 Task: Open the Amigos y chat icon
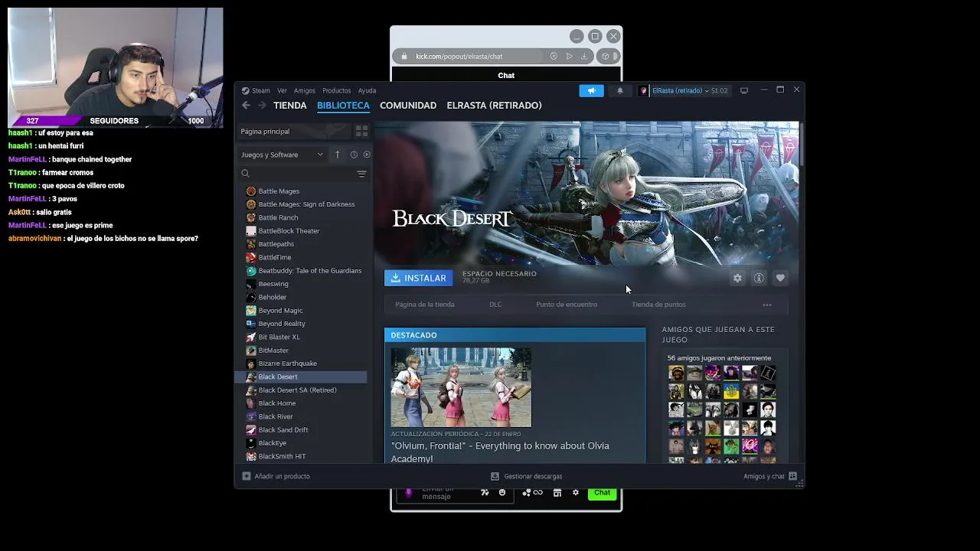792,476
